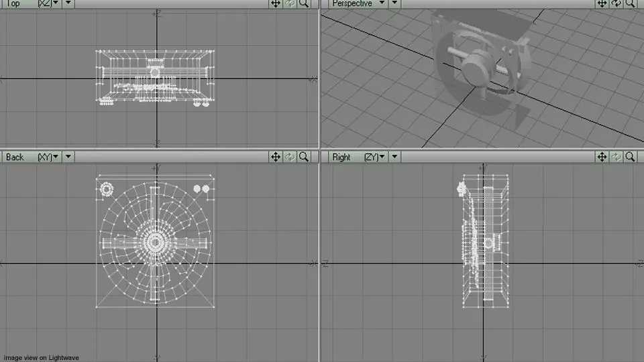Select the pan icon in Right viewport
Screen dimensions: 644x362
(602, 157)
